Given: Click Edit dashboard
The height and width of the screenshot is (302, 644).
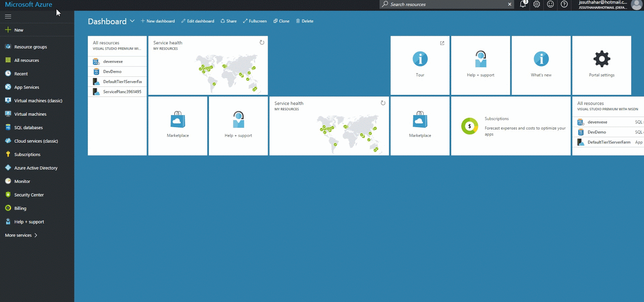Looking at the screenshot, I should [198, 21].
